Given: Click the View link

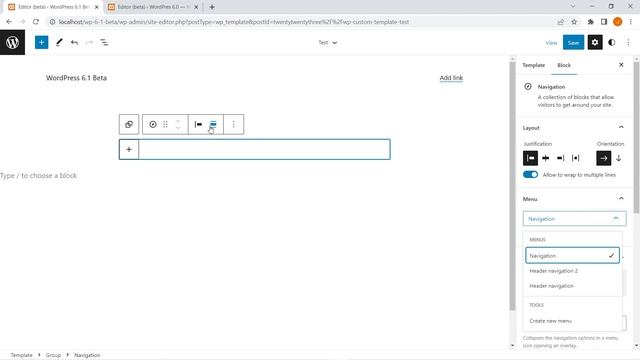Looking at the screenshot, I should pos(551,42).
